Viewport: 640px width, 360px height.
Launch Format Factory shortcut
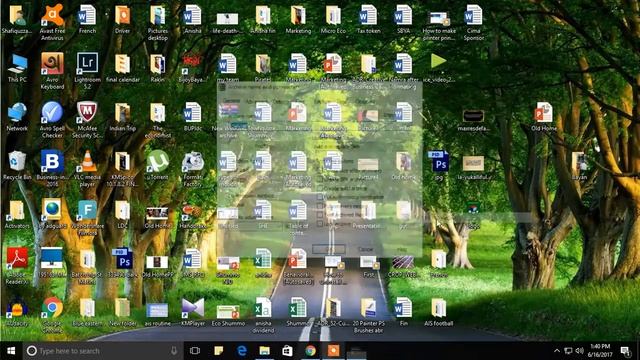pos(193,169)
